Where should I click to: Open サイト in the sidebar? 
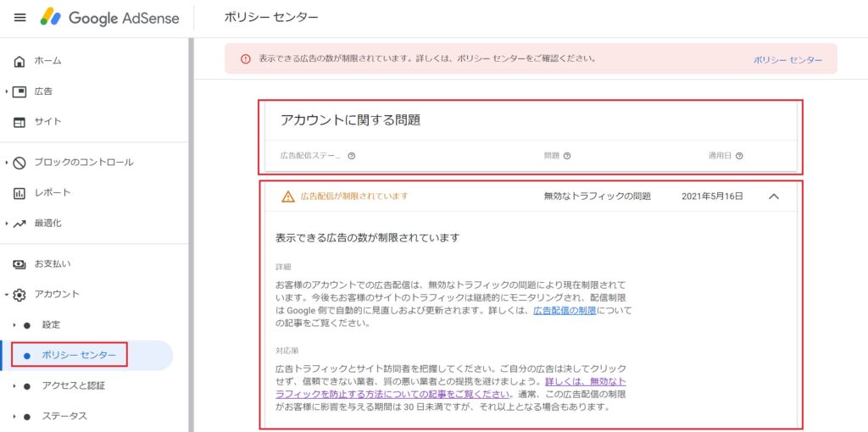tap(48, 122)
